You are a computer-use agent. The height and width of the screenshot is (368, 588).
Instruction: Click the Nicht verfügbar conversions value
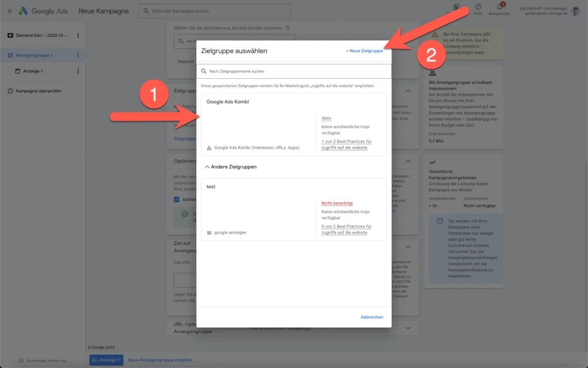(x=479, y=205)
